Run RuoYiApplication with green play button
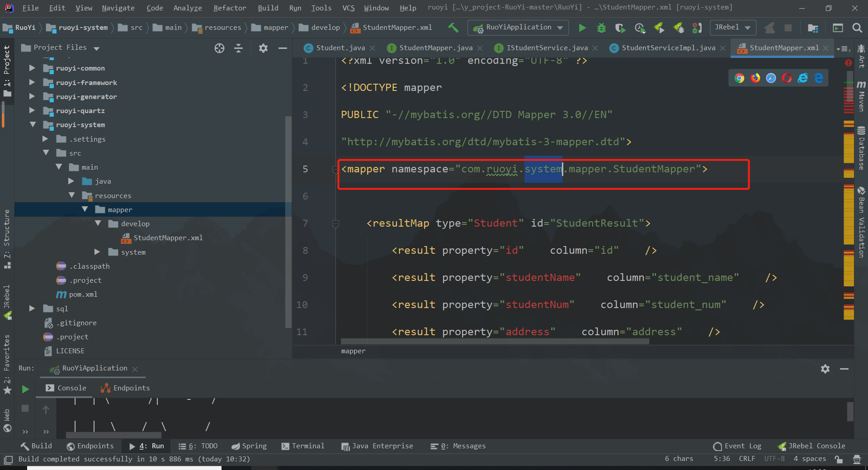Viewport: 868px width, 470px height. tap(582, 28)
